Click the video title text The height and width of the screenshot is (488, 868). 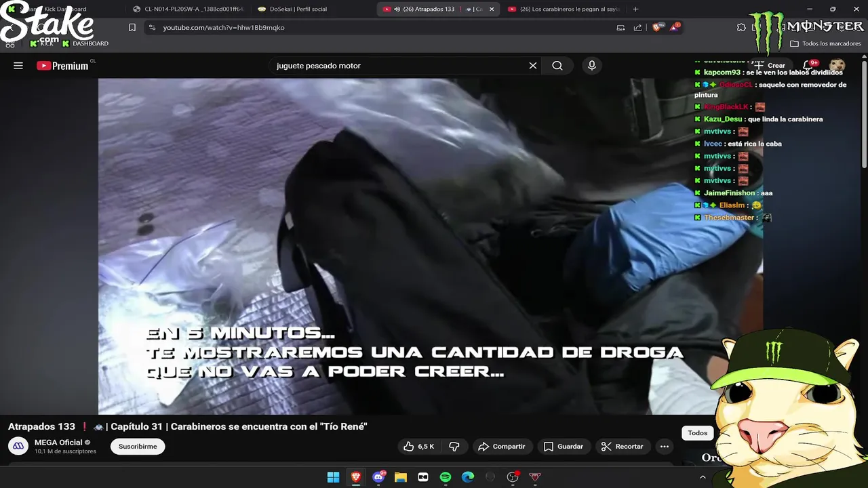[187, 426]
